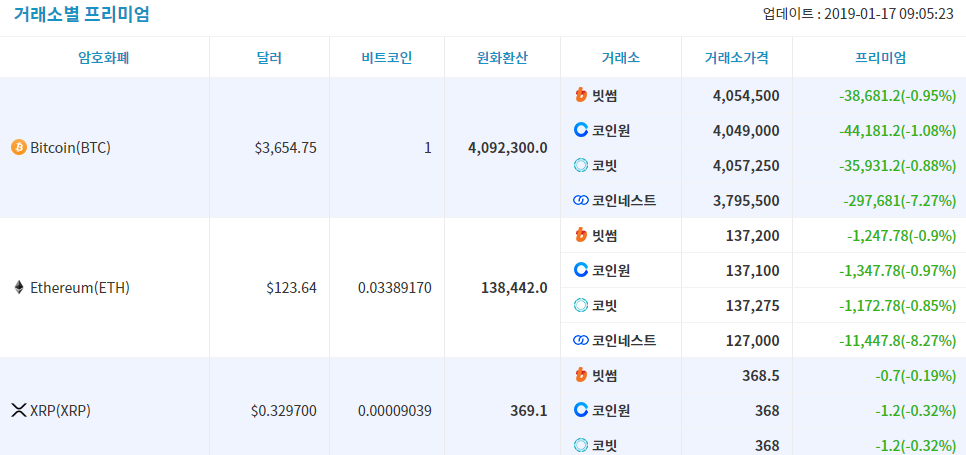
Task: Click the 코빗 icon in the Ethereum group
Action: pyautogui.click(x=580, y=305)
